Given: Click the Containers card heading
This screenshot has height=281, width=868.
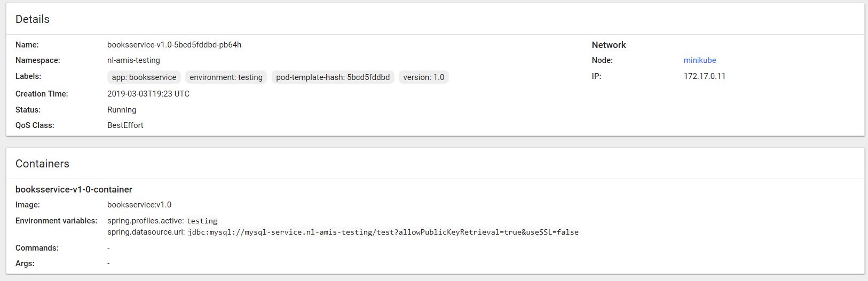Looking at the screenshot, I should tap(42, 164).
